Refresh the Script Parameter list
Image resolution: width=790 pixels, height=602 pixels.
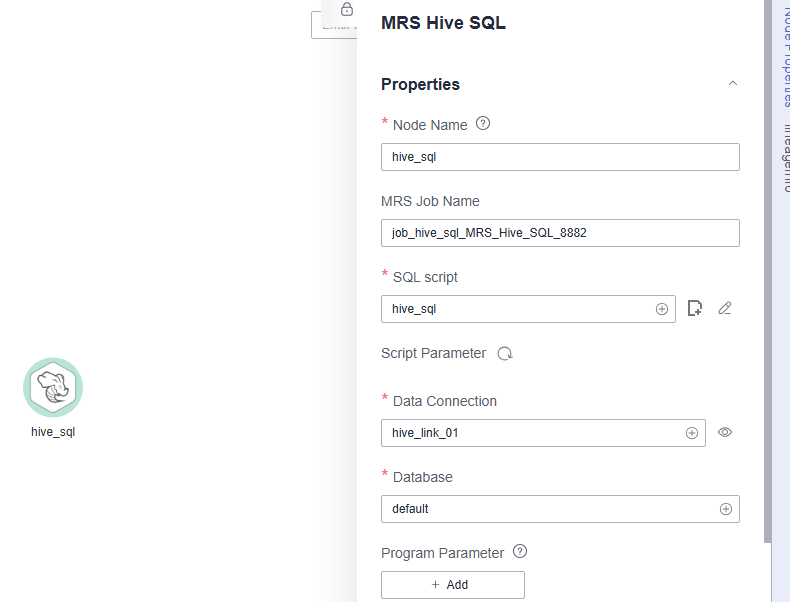tap(505, 354)
